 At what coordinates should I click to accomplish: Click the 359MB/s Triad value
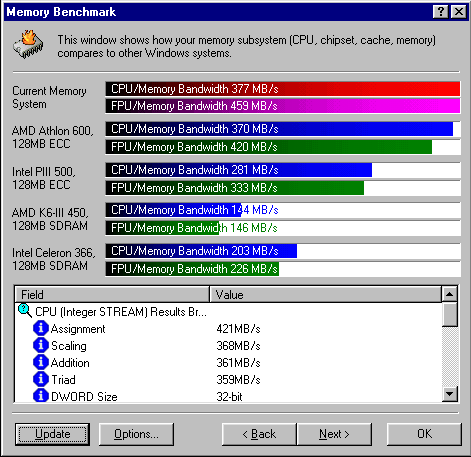[238, 380]
